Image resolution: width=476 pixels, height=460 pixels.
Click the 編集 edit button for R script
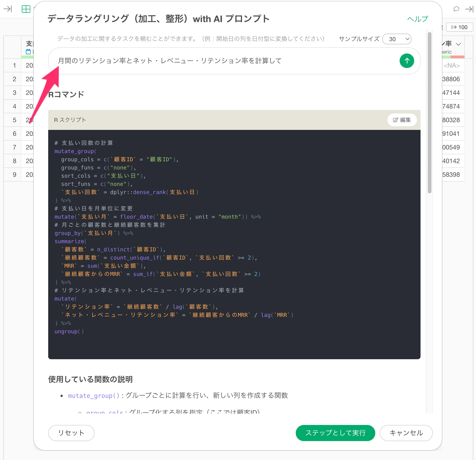coord(402,120)
